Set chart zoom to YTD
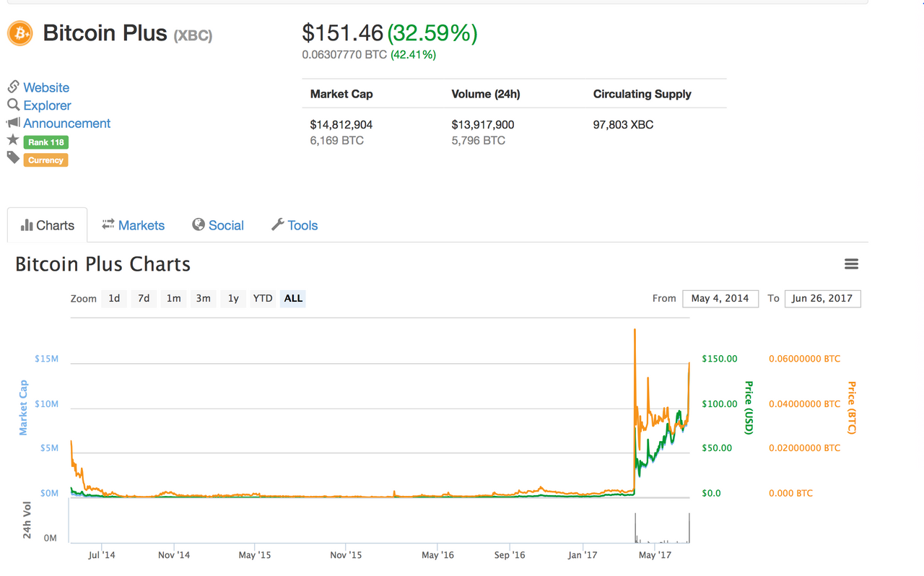 (263, 298)
